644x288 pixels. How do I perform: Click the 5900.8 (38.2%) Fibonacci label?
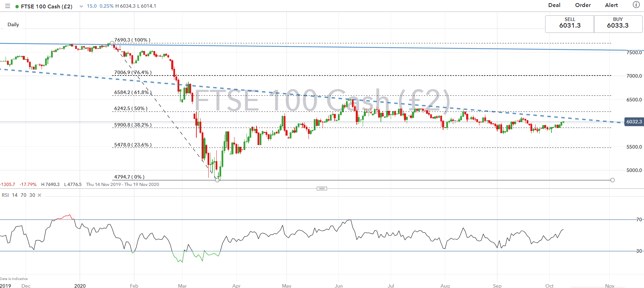[x=133, y=125]
